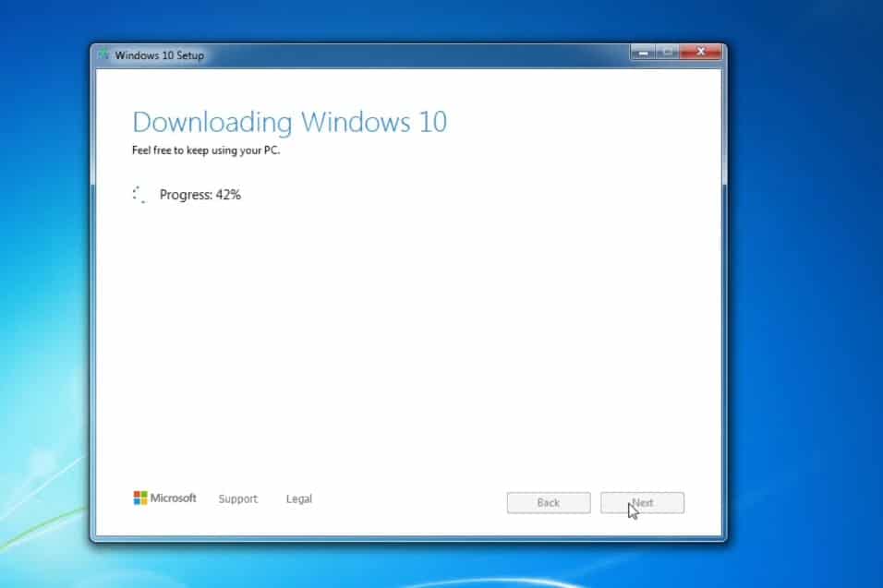Click the "Windows 10 Setup" window title
Image resolution: width=883 pixels, height=588 pixels.
tap(160, 55)
